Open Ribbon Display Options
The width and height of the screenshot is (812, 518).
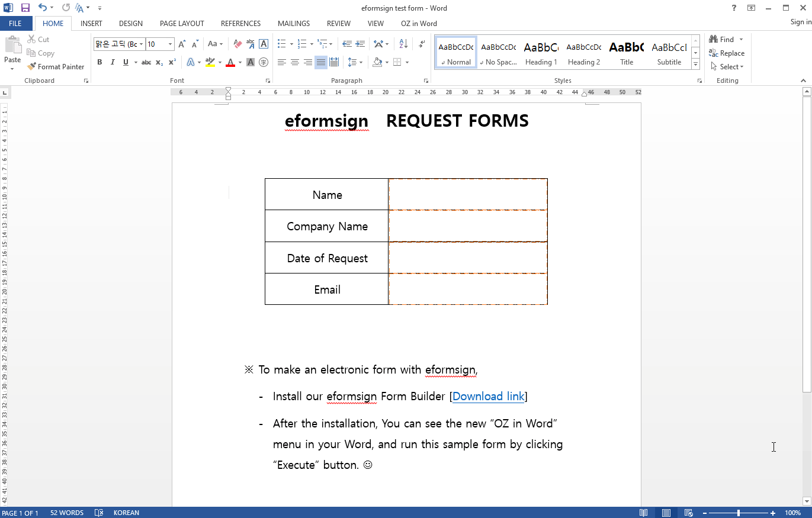751,8
